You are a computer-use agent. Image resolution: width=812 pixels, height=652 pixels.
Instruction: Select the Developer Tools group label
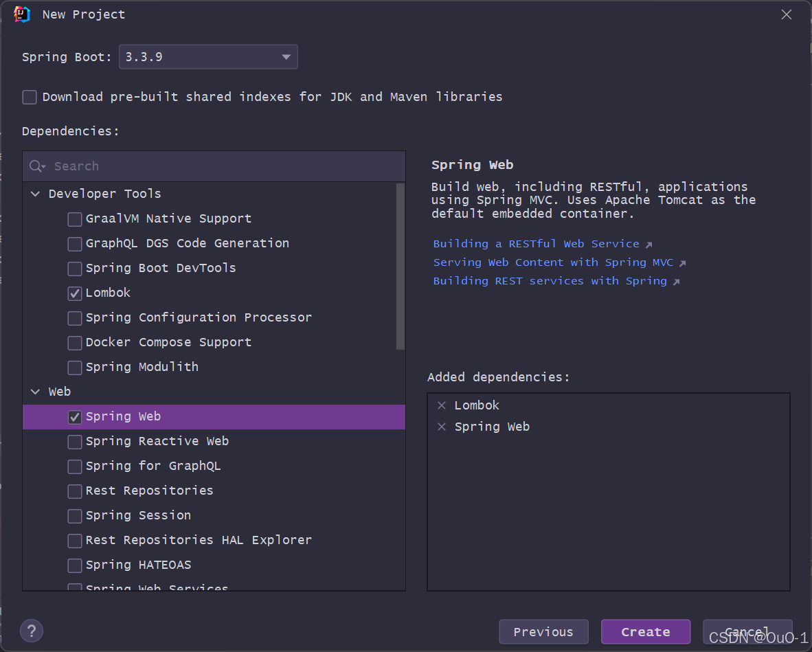coord(104,194)
